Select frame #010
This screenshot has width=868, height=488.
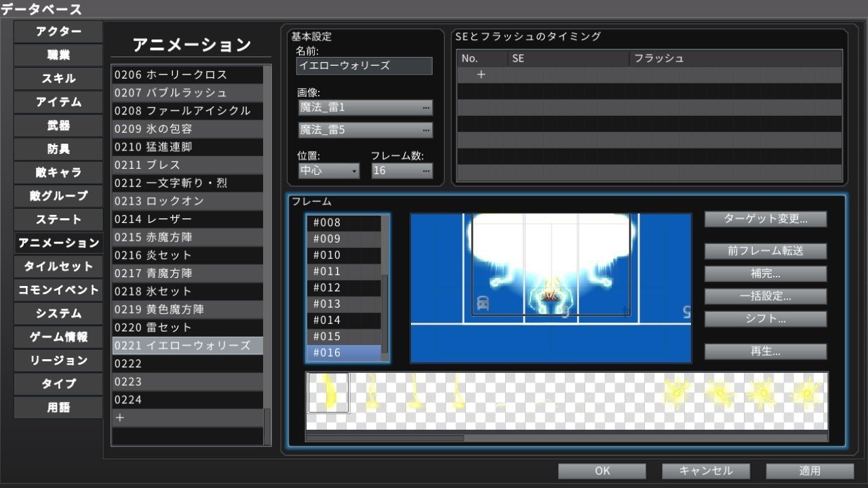344,256
